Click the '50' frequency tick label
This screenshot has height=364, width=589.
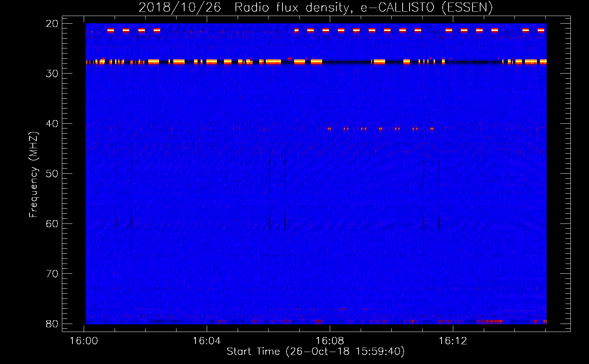[x=52, y=174]
